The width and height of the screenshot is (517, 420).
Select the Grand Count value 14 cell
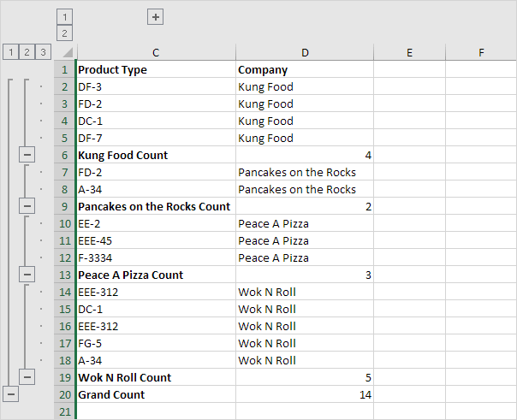305,394
